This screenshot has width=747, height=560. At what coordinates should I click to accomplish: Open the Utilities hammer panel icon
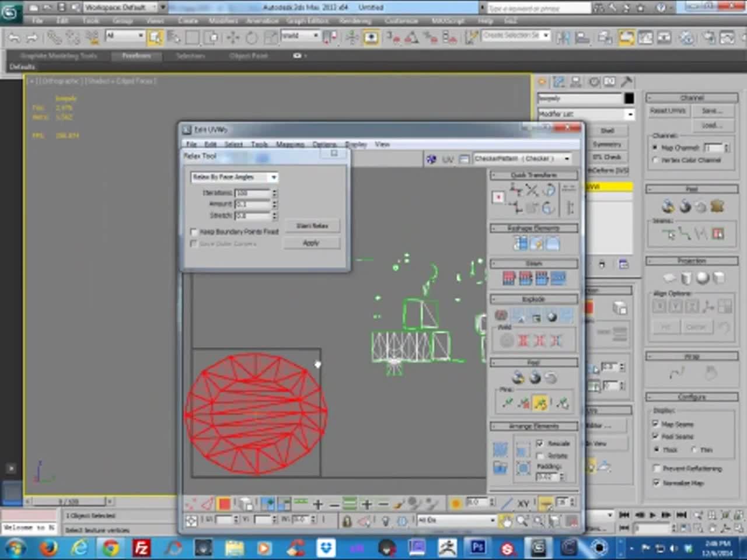[x=626, y=82]
